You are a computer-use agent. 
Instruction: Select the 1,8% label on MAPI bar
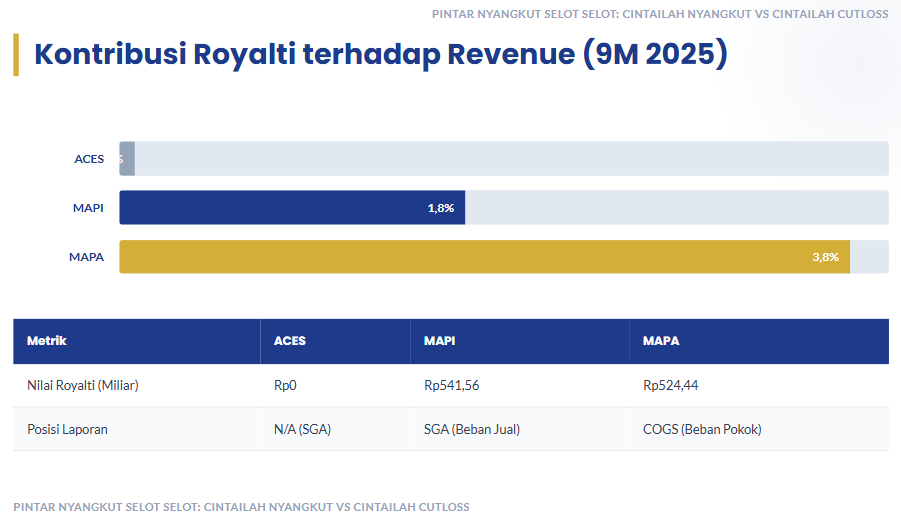click(440, 208)
